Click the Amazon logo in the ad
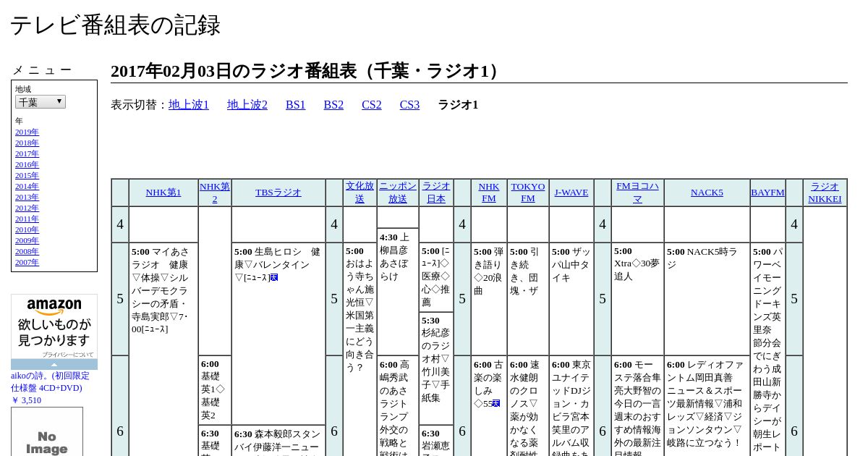868x456 pixels. [x=54, y=307]
